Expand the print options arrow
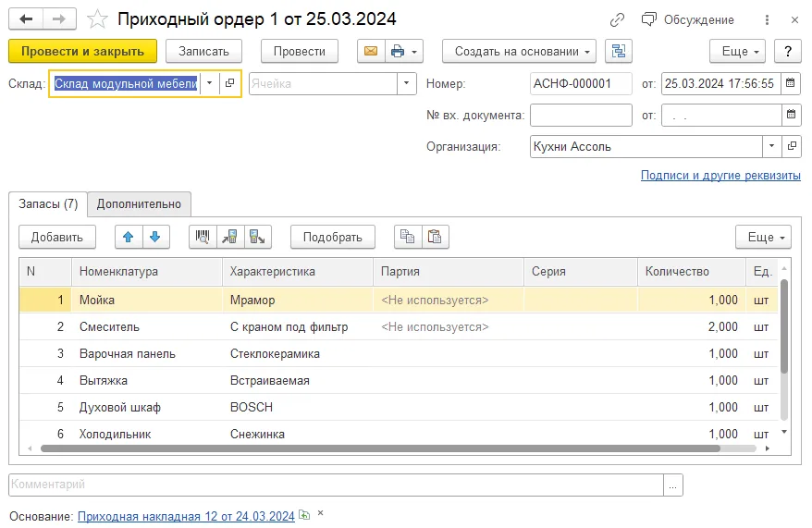This screenshot has height=528, width=812. click(x=414, y=52)
